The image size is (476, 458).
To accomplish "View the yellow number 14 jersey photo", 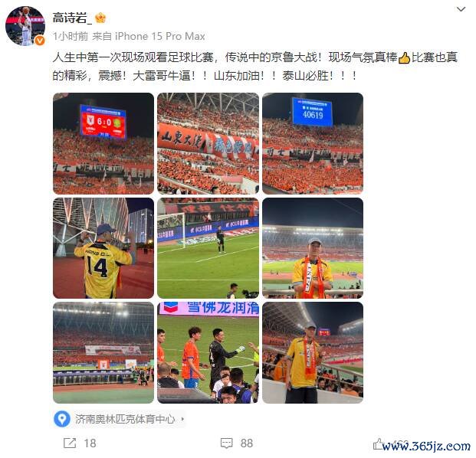I will click(103, 248).
